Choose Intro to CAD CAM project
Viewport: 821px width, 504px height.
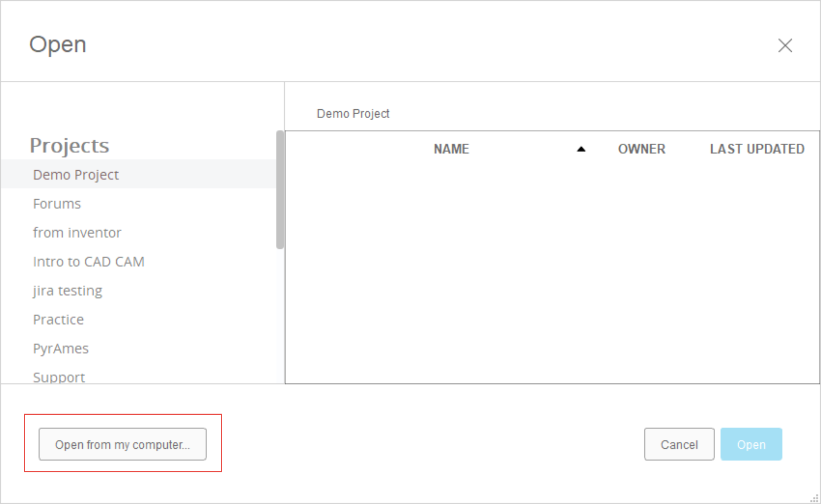click(88, 261)
